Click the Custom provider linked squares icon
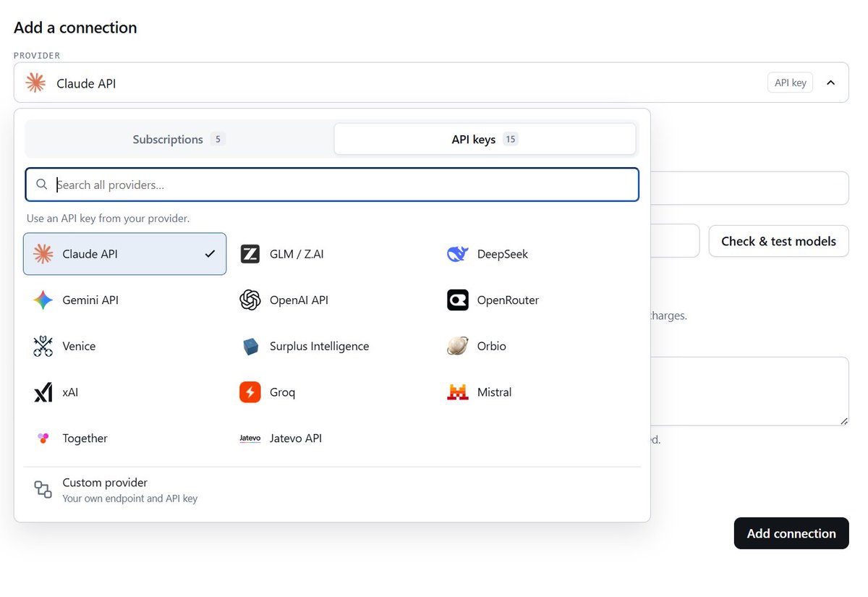Image resolution: width=868 pixels, height=597 pixels. [x=43, y=490]
